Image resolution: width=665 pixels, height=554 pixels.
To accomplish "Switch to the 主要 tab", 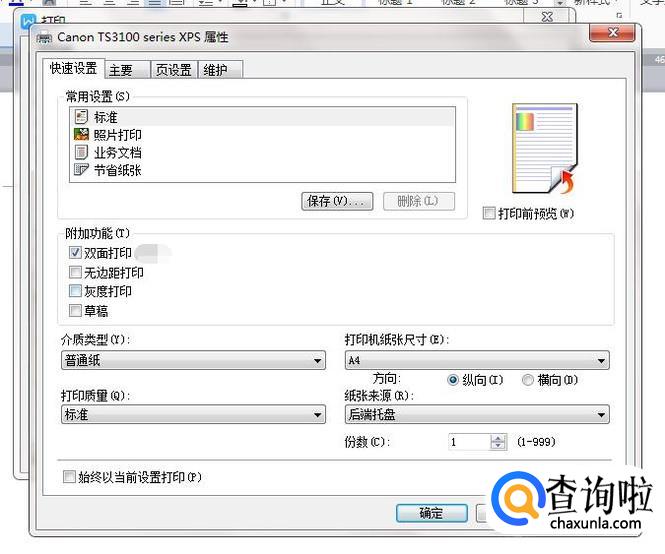I will click(128, 70).
